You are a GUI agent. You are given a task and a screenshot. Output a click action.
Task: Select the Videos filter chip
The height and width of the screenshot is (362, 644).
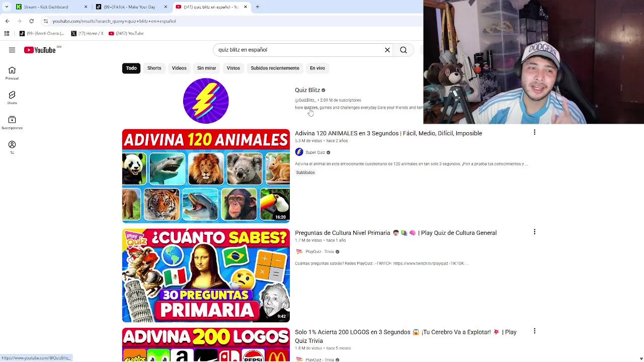(179, 68)
